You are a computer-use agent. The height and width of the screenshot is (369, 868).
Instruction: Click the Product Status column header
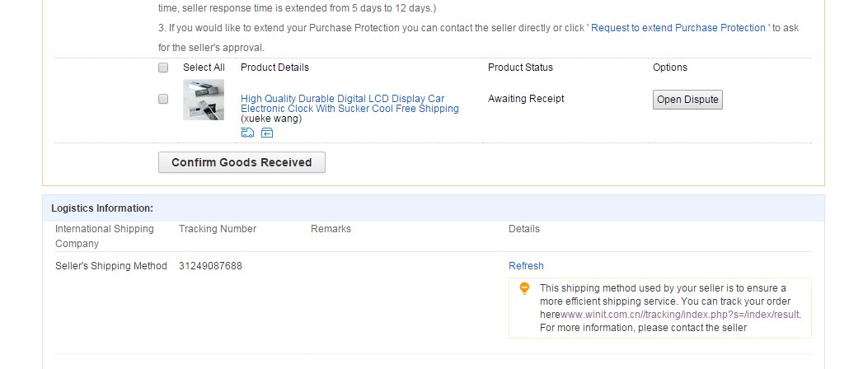tap(520, 68)
